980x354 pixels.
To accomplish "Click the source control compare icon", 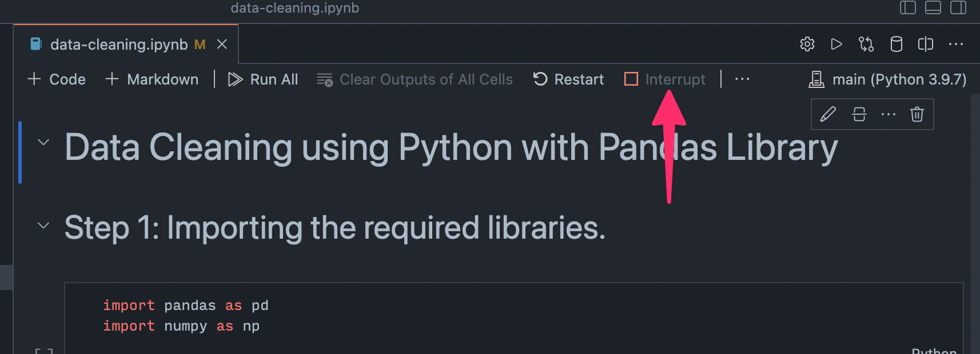I will (866, 44).
